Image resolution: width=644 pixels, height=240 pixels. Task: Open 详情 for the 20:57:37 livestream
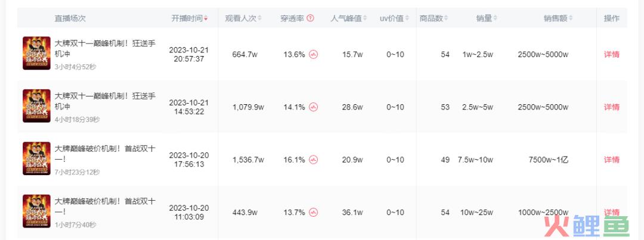(612, 55)
